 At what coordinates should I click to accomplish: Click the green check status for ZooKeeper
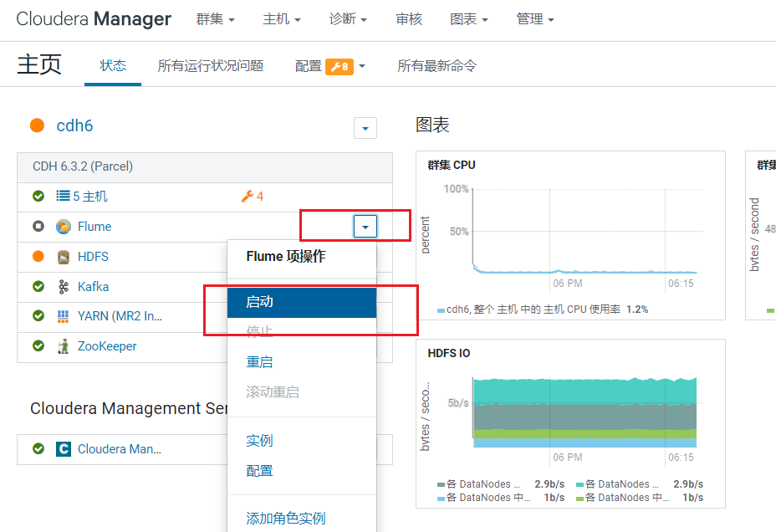point(38,346)
